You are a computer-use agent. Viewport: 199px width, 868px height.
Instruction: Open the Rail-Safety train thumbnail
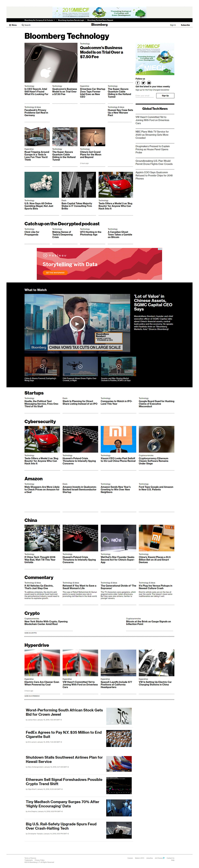119,830
